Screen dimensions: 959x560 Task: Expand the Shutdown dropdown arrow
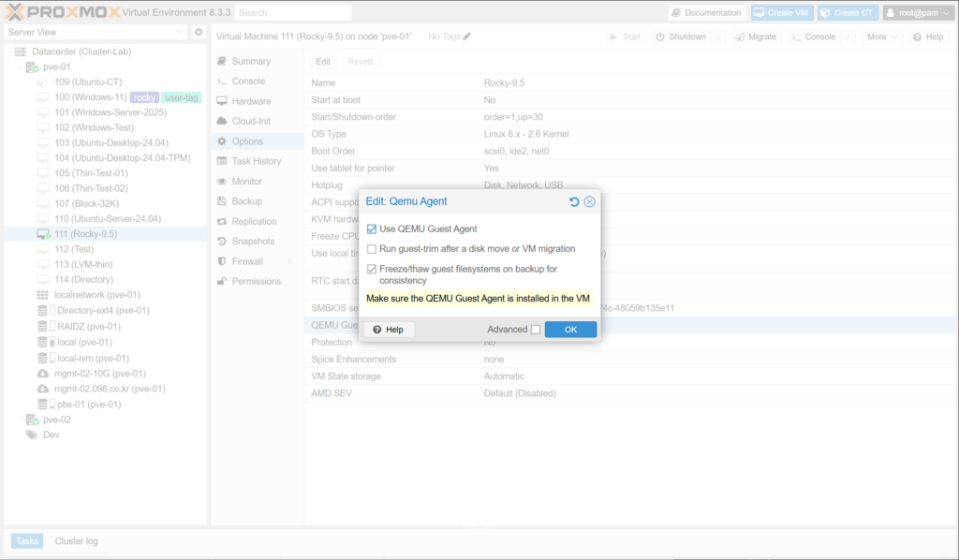717,37
